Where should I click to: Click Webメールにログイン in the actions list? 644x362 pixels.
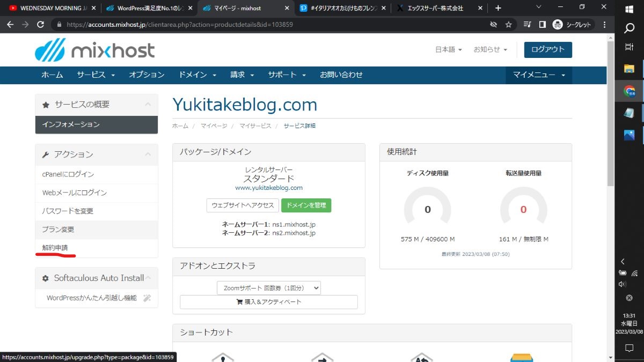(x=97, y=193)
